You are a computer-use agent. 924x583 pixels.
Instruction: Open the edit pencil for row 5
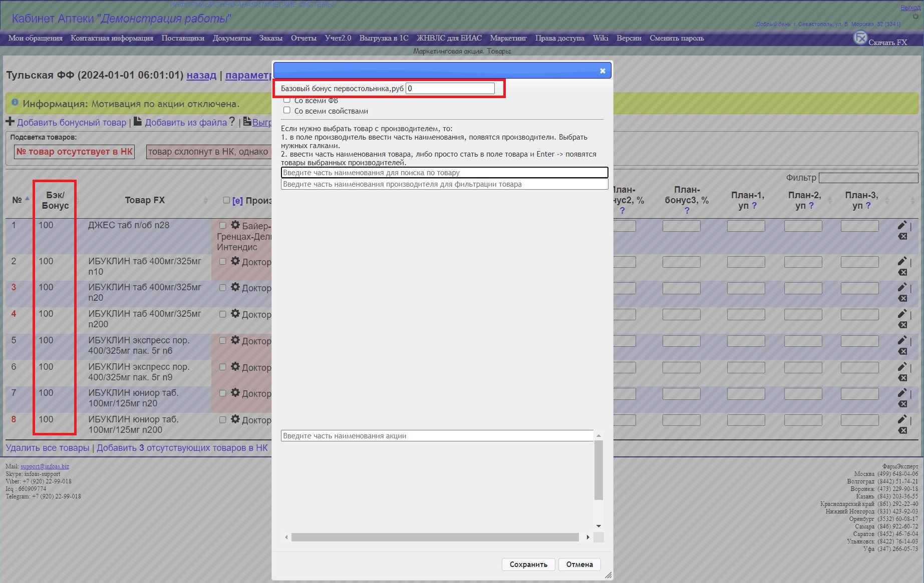point(902,340)
